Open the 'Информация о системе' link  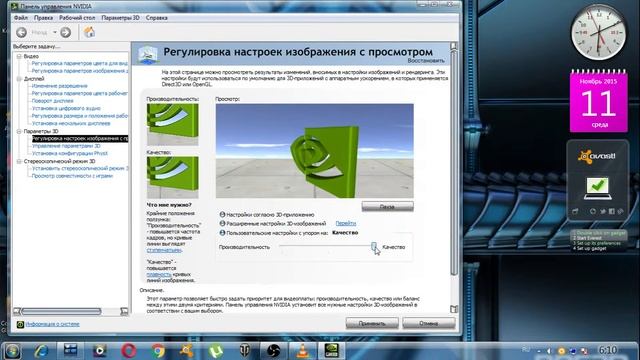pos(53,324)
